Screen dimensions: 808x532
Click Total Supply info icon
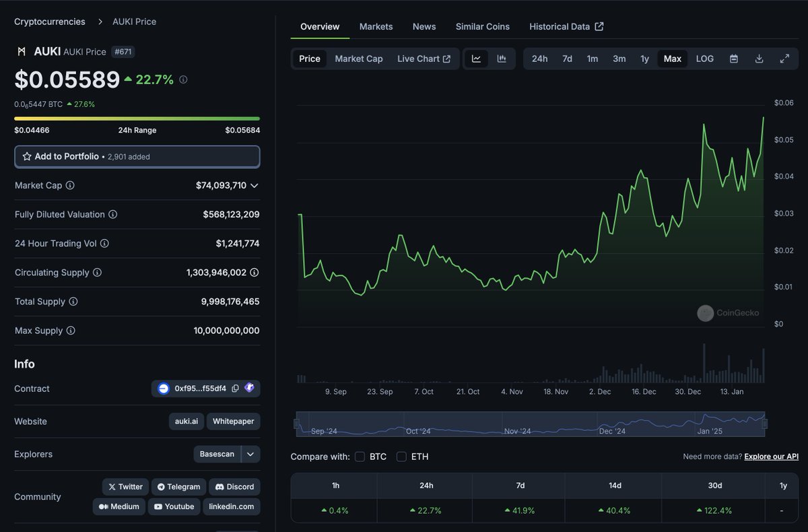(73, 302)
